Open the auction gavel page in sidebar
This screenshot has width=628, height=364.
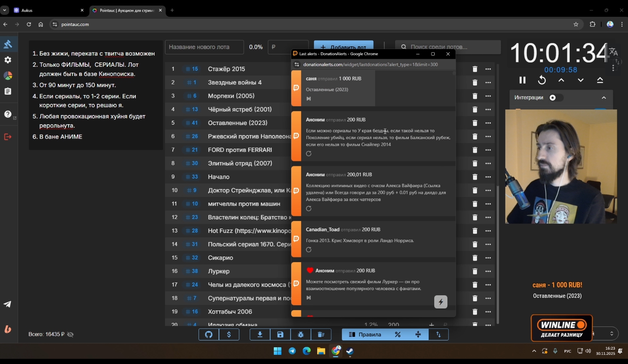[x=8, y=44]
